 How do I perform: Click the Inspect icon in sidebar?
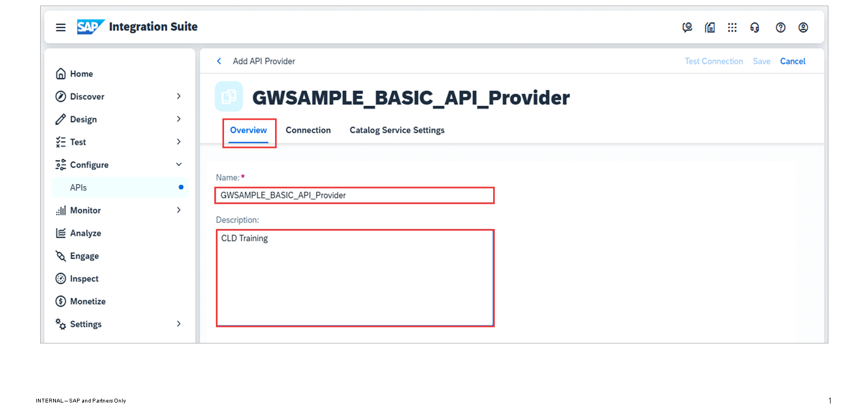pyautogui.click(x=61, y=279)
